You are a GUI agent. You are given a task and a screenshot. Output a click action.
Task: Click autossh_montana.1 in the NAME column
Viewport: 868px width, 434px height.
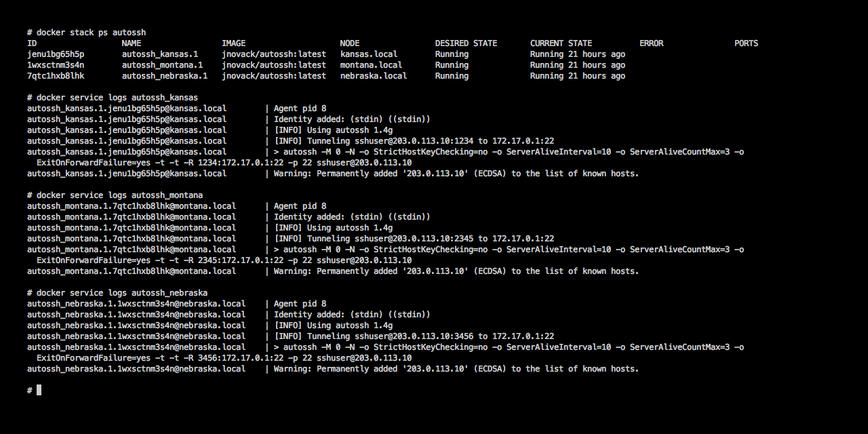(162, 65)
